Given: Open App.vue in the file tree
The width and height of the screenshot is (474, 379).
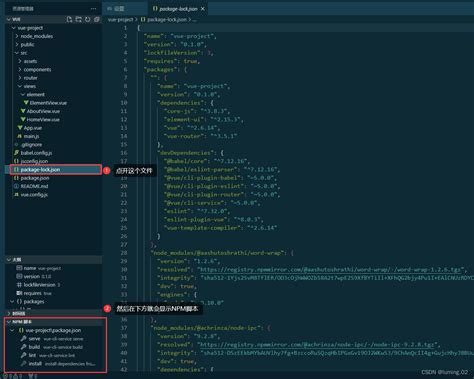Looking at the screenshot, I should pos(33,128).
